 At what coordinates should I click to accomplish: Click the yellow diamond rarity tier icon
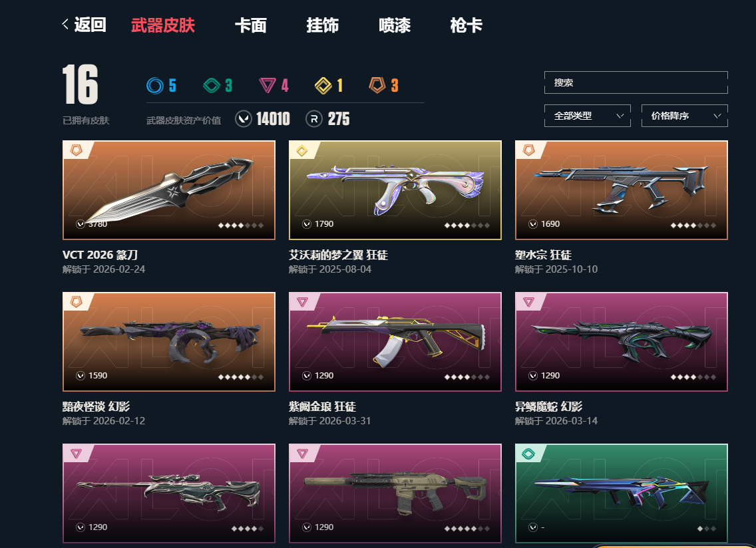[323, 86]
